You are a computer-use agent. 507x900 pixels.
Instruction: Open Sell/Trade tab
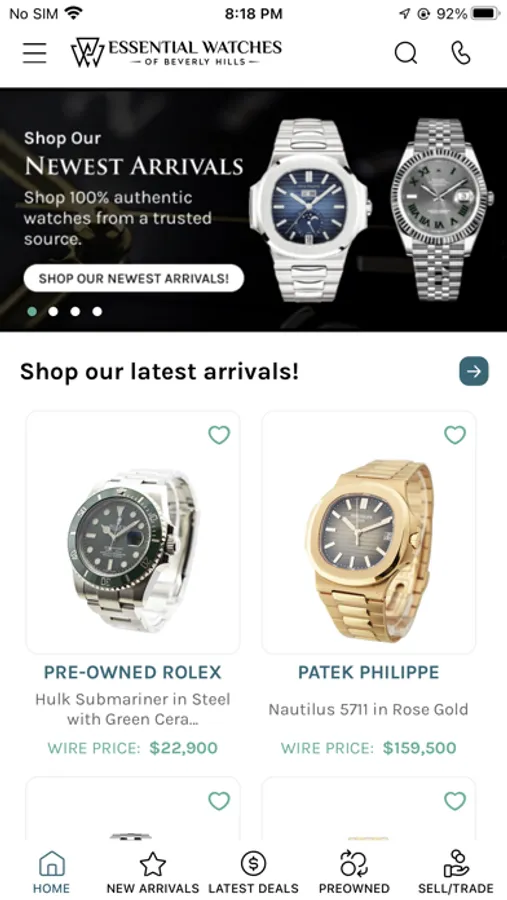click(x=455, y=872)
